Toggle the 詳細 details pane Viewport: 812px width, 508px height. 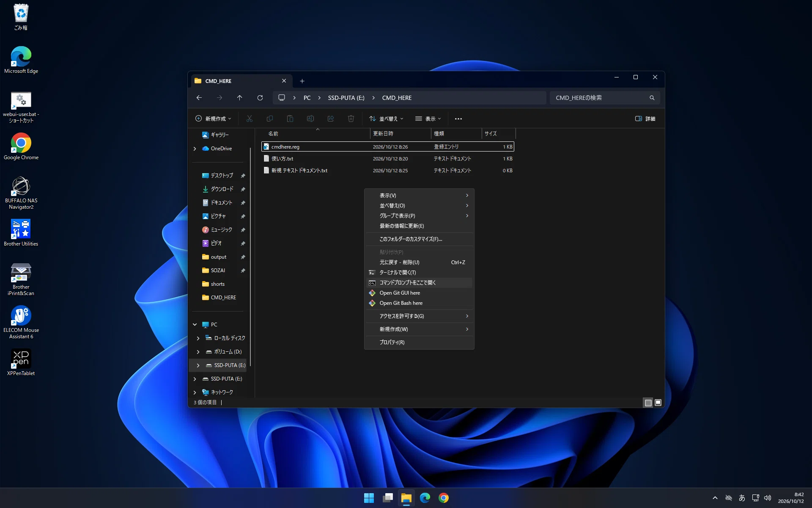click(645, 119)
